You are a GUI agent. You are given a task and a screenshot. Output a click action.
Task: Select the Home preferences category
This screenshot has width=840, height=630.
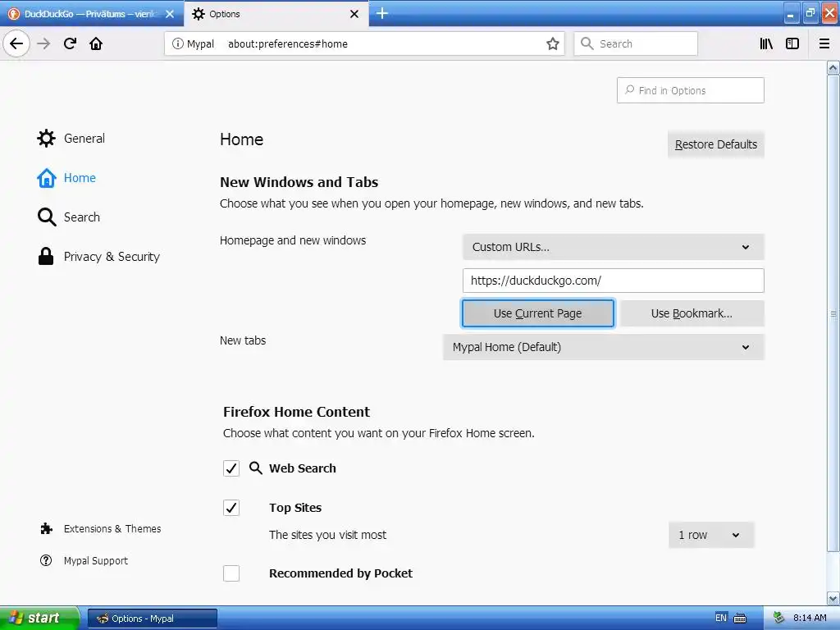coord(66,178)
